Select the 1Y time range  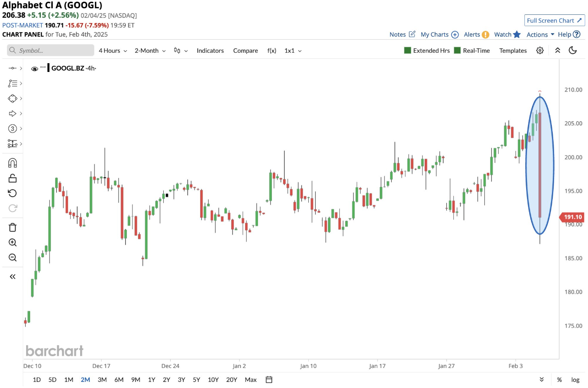[x=152, y=380]
